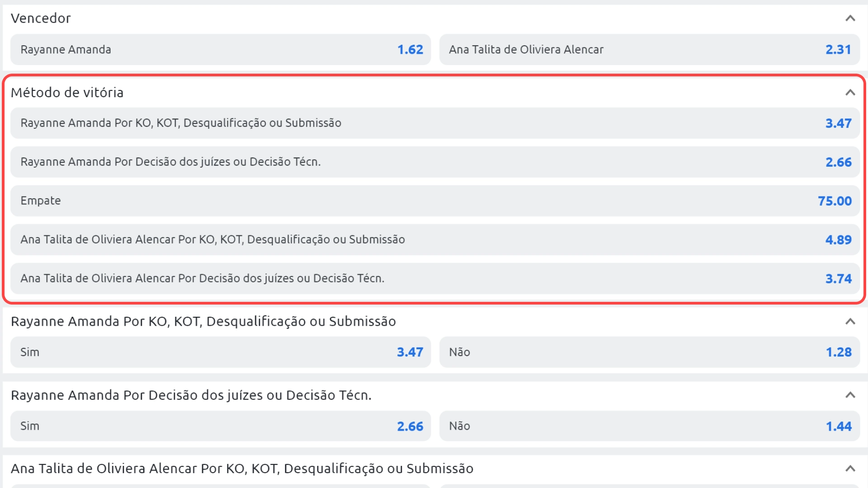868x488 pixels.
Task: Choose Não at 1.28 for Rayanne KO
Action: coord(649,352)
